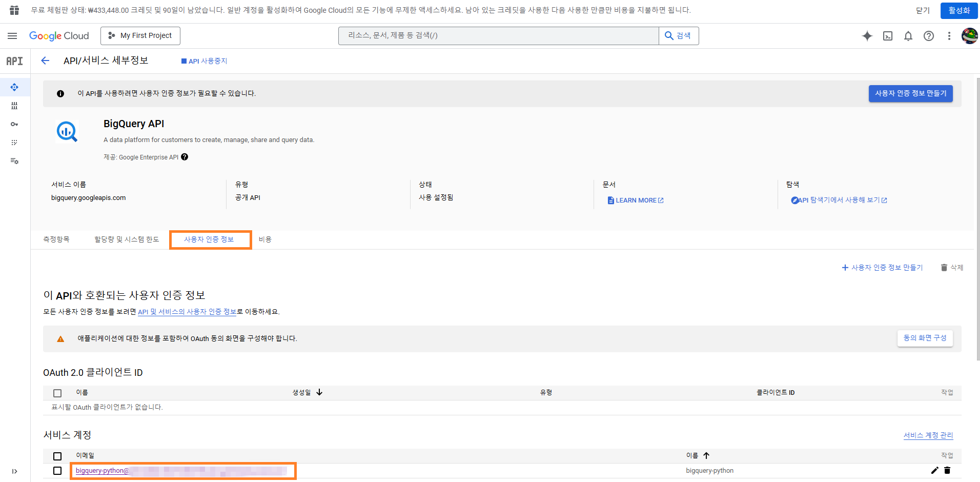Delete the bigquery-python service account
Image resolution: width=980 pixels, height=482 pixels.
(x=947, y=470)
